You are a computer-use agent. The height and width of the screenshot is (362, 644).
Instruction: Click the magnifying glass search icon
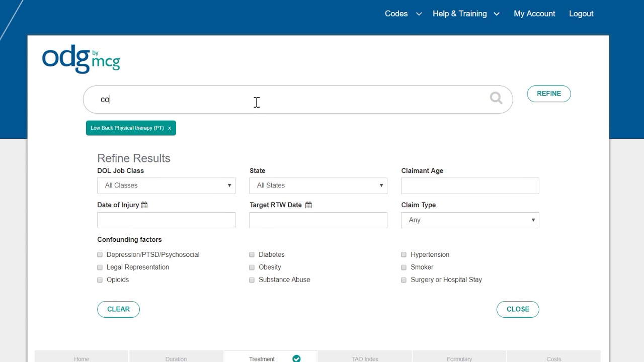[496, 98]
